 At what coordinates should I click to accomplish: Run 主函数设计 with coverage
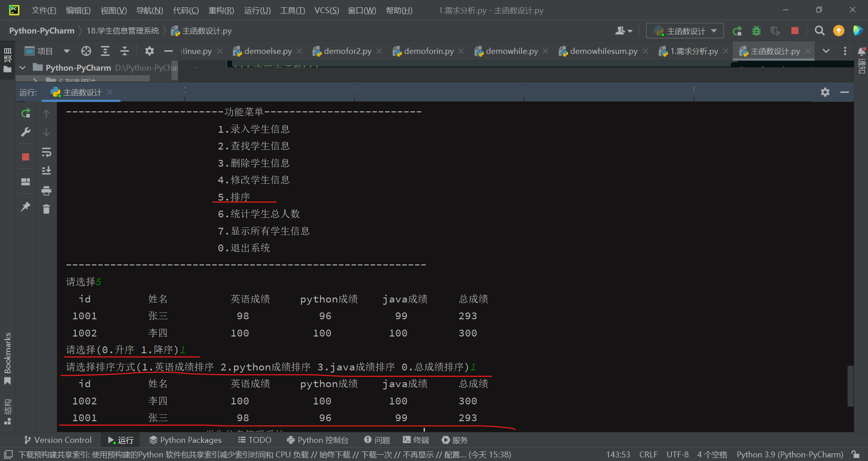pyautogui.click(x=775, y=31)
